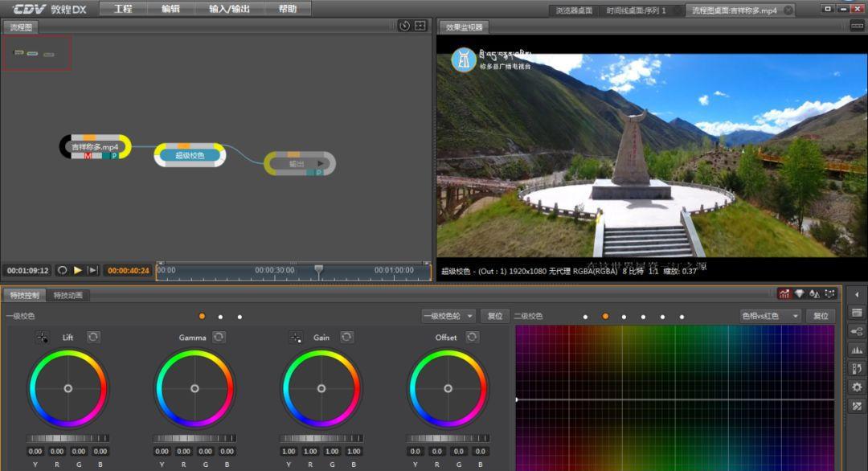
Task: Click the flowchart history clock icon
Action: [x=404, y=26]
